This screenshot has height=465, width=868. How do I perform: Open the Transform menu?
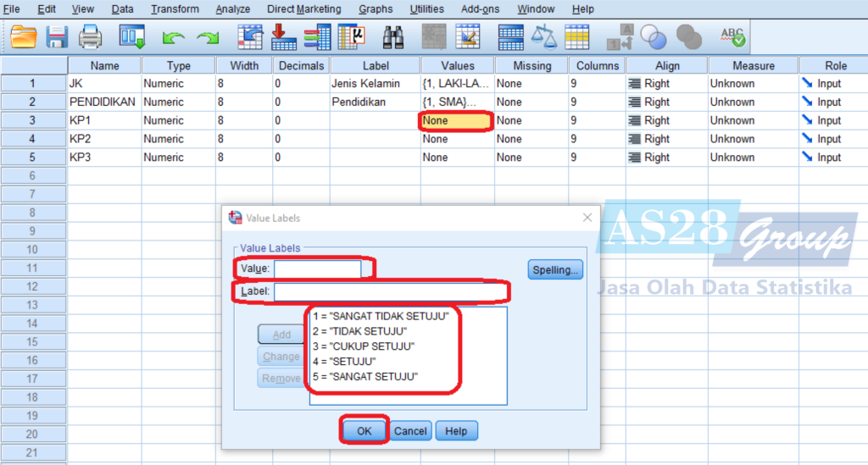pyautogui.click(x=175, y=9)
